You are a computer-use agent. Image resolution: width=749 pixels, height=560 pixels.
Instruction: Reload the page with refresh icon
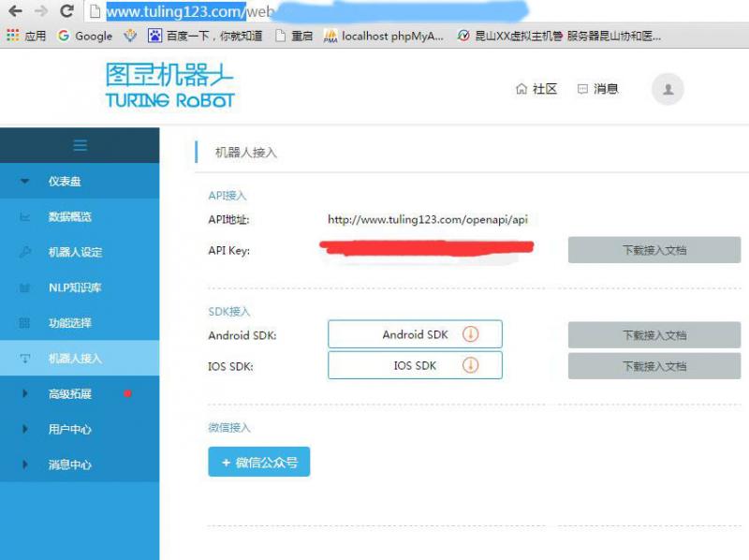coord(66,10)
